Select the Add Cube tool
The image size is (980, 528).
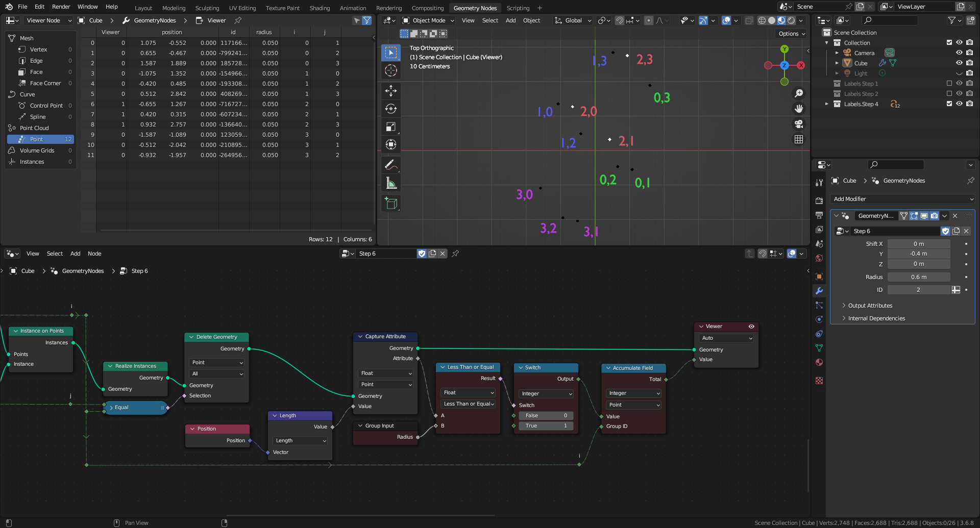point(391,203)
